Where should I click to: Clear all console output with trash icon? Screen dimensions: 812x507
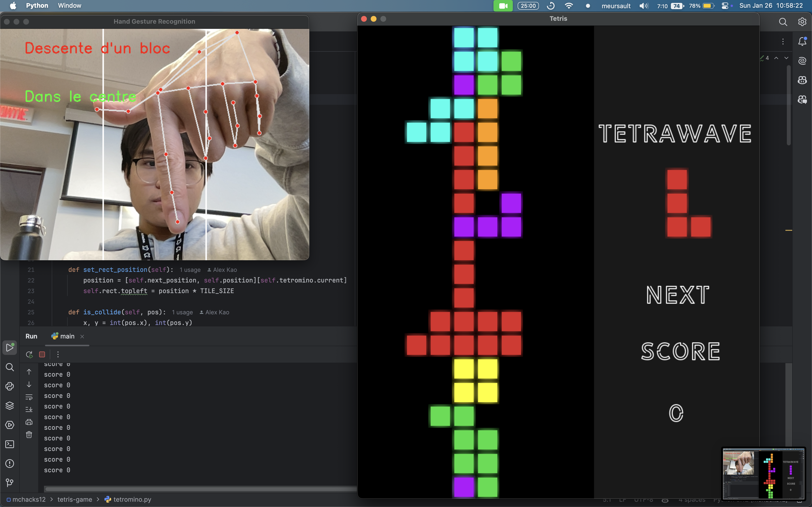click(29, 435)
